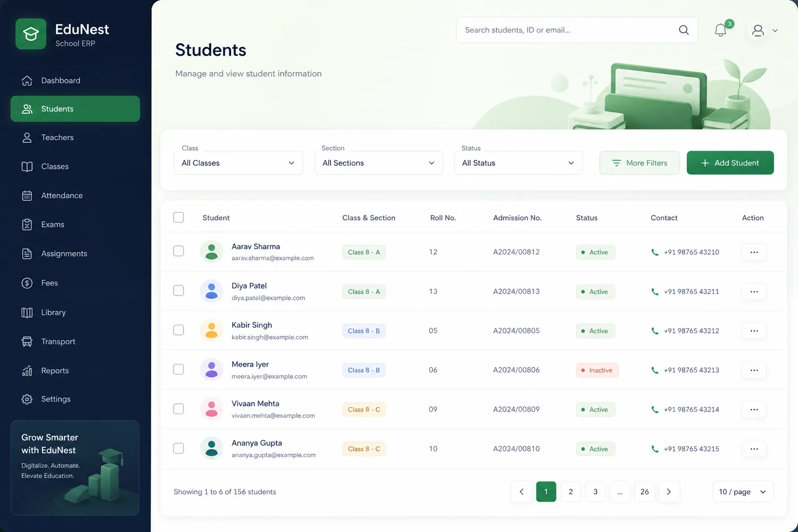
Task: Check the box for Ananya Gupta
Action: pos(179,448)
